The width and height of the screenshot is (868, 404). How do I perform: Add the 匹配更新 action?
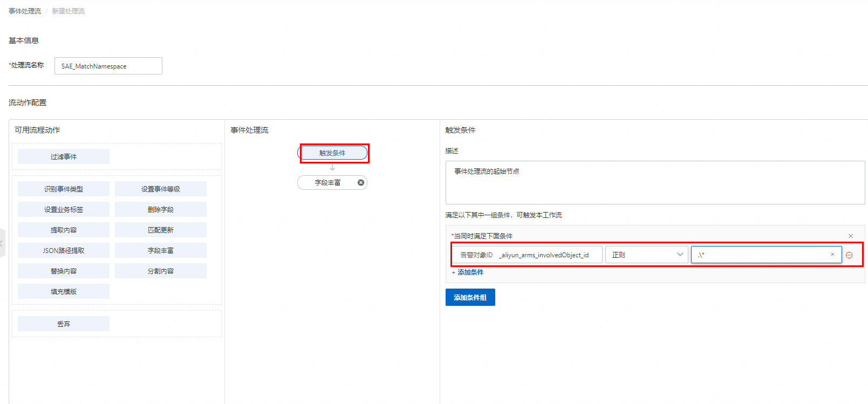click(161, 230)
